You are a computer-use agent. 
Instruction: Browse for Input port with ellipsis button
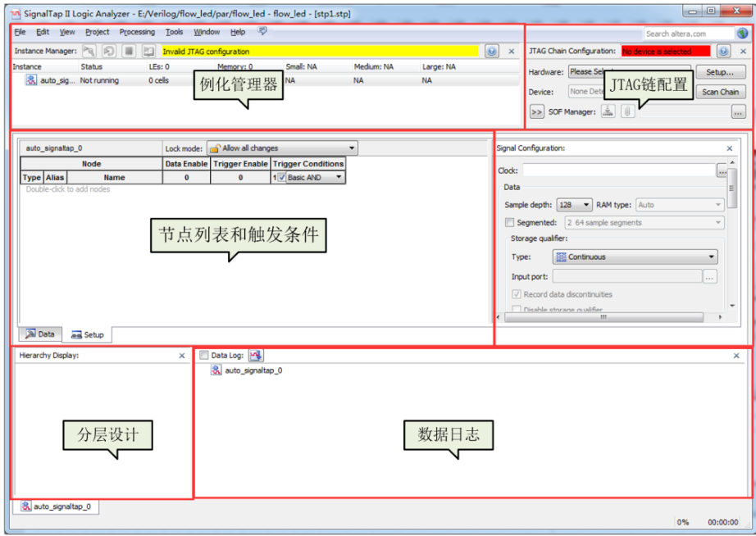click(x=710, y=277)
